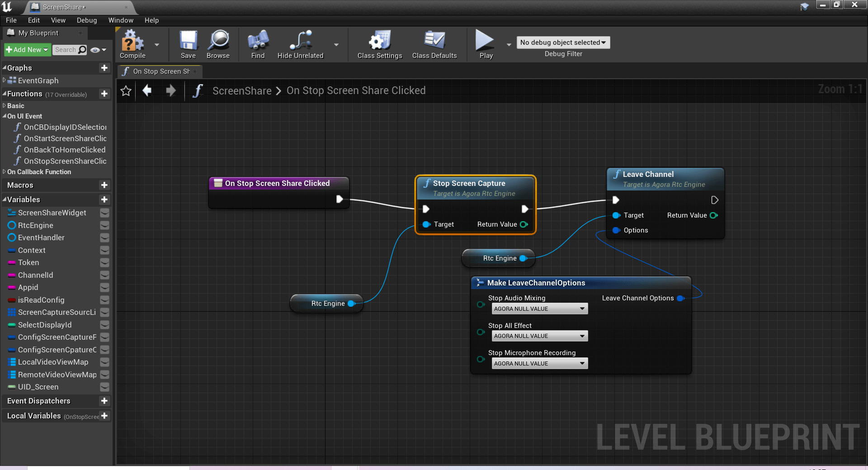
Task: Select OnBackToHomeClicked function
Action: 65,150
